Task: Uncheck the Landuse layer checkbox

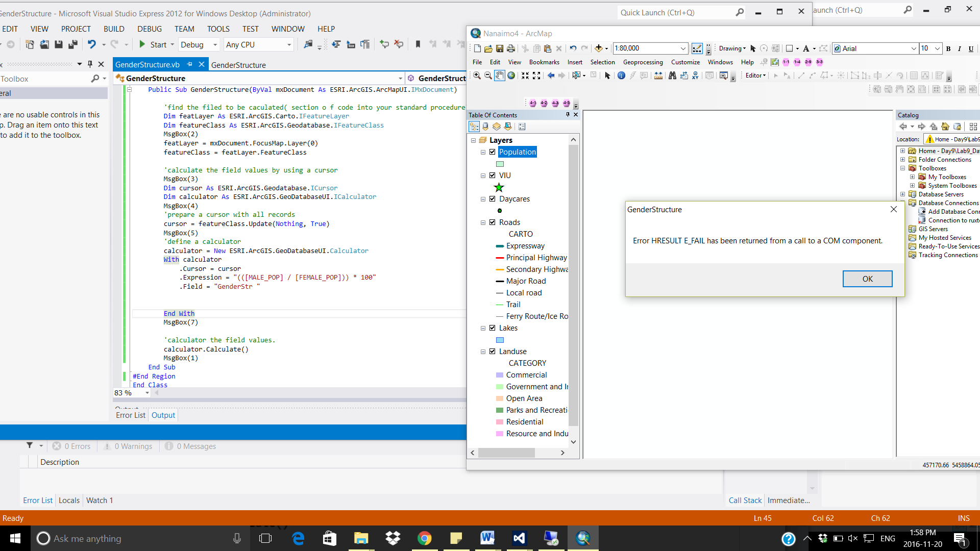Action: [493, 352]
